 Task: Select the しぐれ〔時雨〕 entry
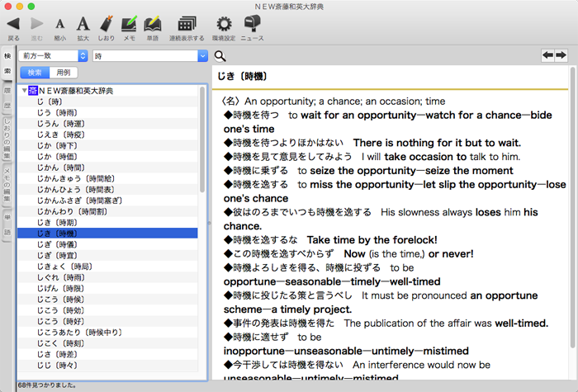pos(107,277)
